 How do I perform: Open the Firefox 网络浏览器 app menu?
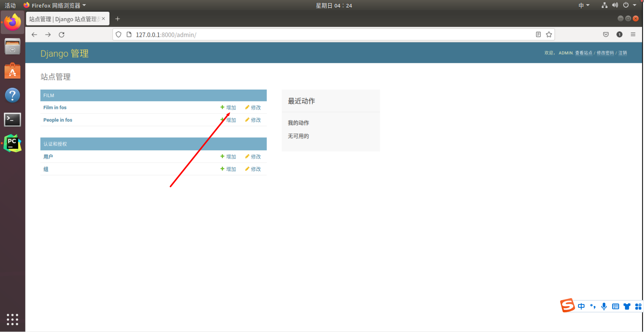(x=55, y=5)
